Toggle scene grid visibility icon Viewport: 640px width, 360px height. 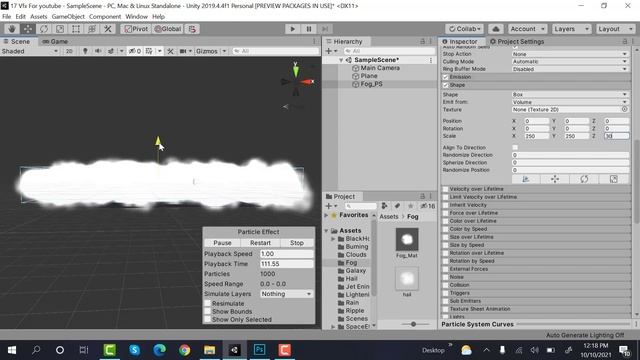point(149,51)
